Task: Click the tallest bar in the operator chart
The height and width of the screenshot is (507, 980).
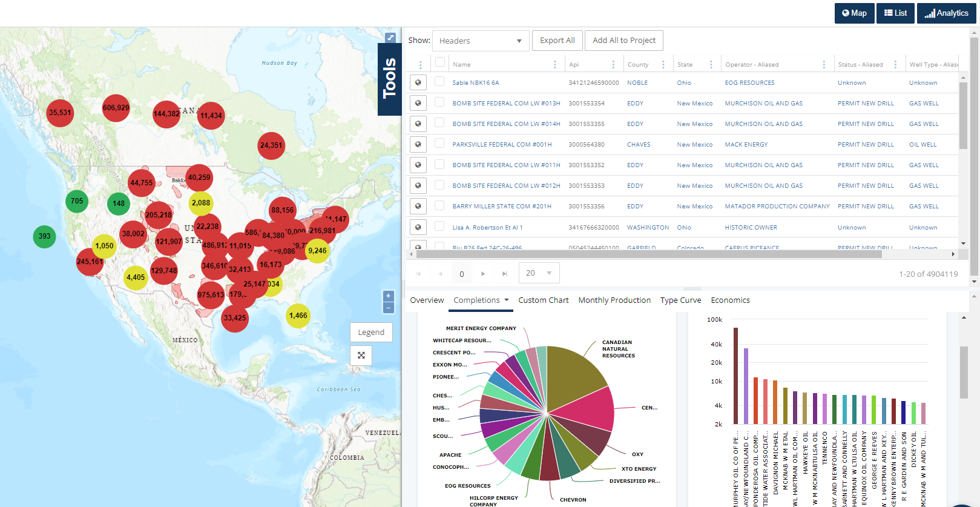Action: pyautogui.click(x=735, y=376)
